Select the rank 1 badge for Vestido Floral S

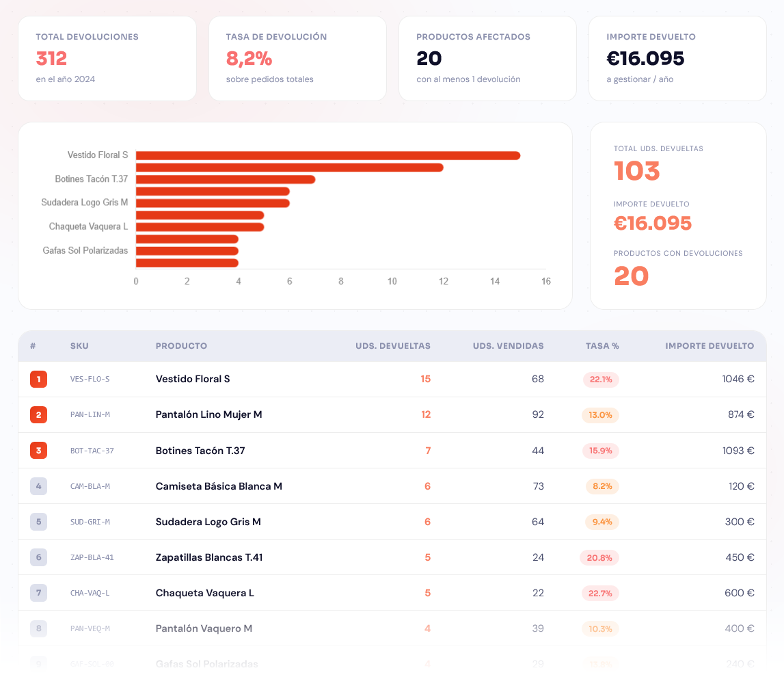(x=38, y=379)
